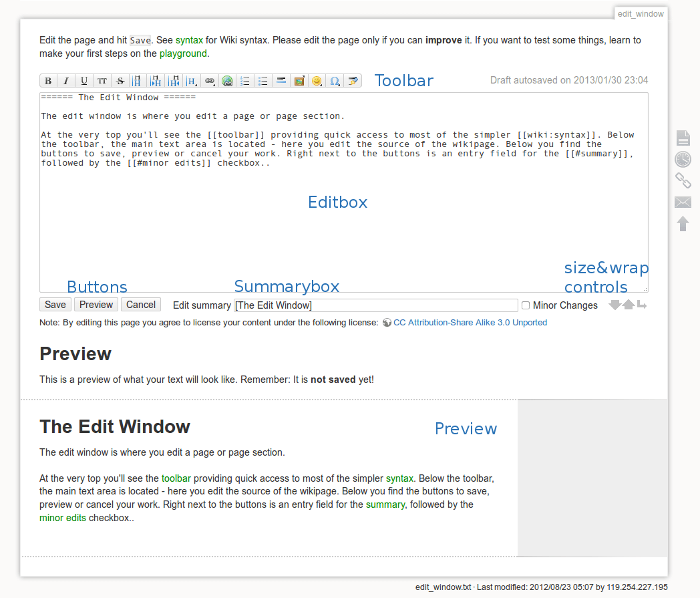Expand the headline level dropdown
700x598 pixels.
(192, 80)
